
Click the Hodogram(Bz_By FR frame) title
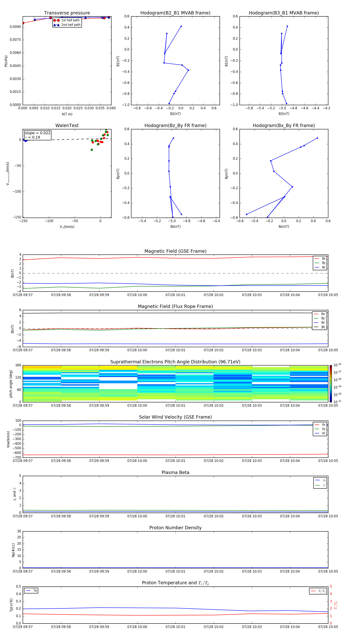pos(175,125)
